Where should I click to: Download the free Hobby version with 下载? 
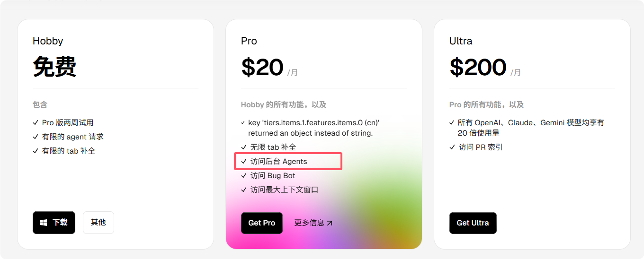[x=54, y=223]
